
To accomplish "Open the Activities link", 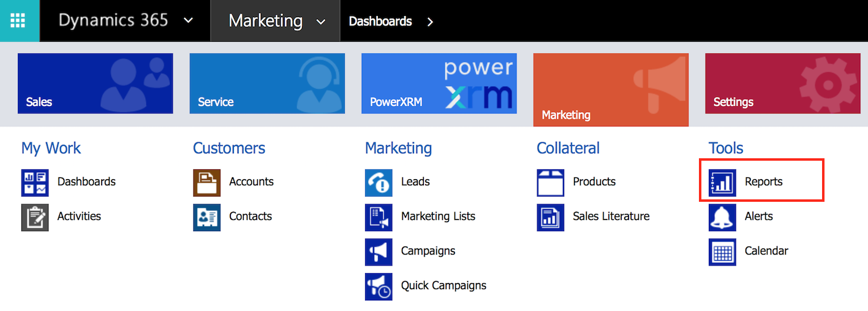I will [79, 216].
